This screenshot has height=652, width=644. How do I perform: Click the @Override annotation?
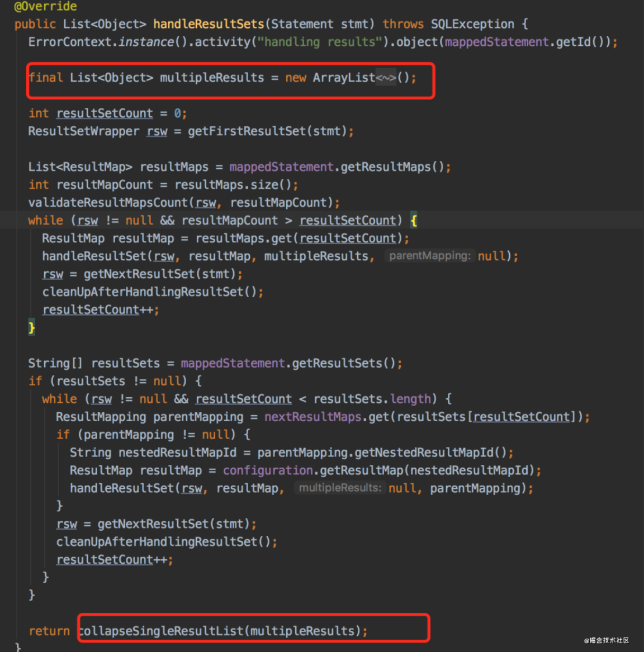coord(46,6)
